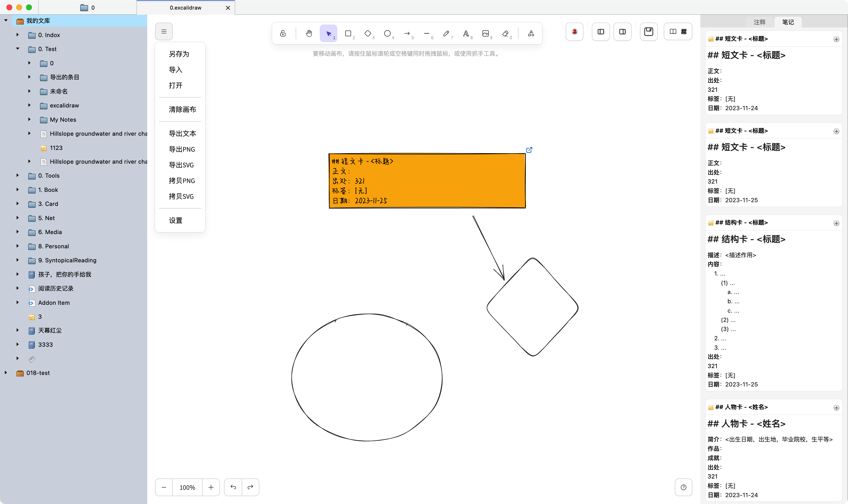Collapse the 0. Test folder
The height and width of the screenshot is (504, 848).
(x=18, y=49)
